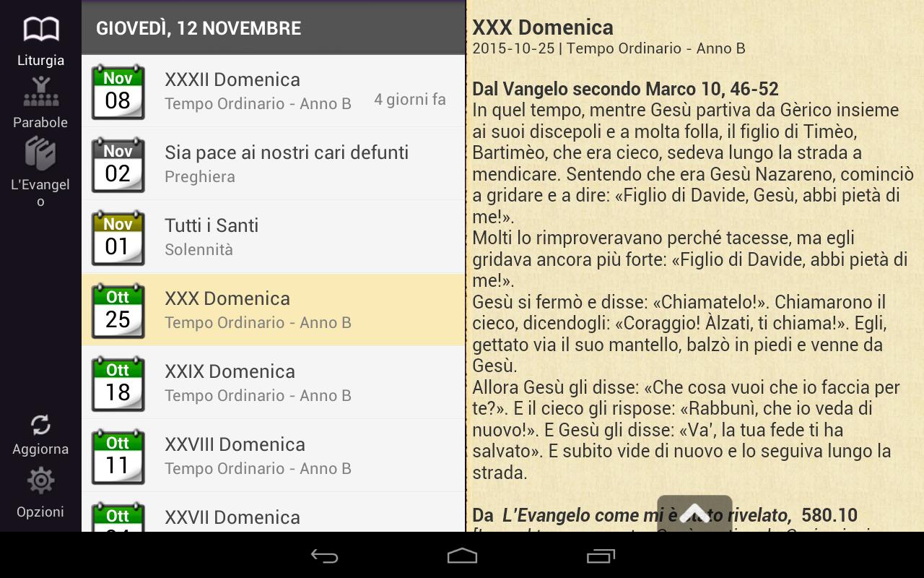Tap the Nov 08 calendar icon
Image resolution: width=924 pixels, height=578 pixels.
click(118, 92)
